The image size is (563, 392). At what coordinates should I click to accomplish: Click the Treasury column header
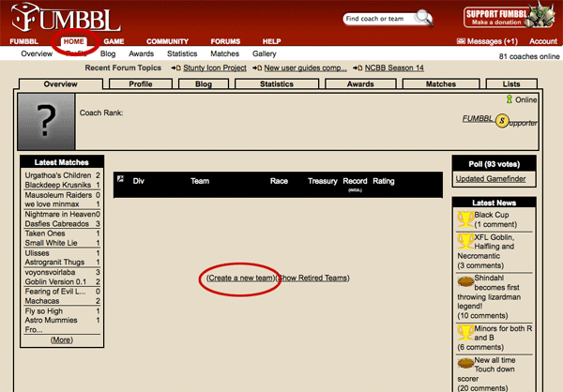click(323, 181)
